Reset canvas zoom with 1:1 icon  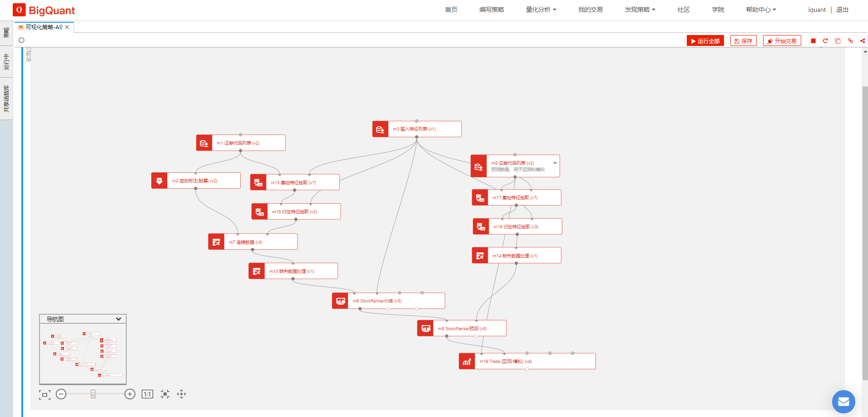[x=147, y=394]
